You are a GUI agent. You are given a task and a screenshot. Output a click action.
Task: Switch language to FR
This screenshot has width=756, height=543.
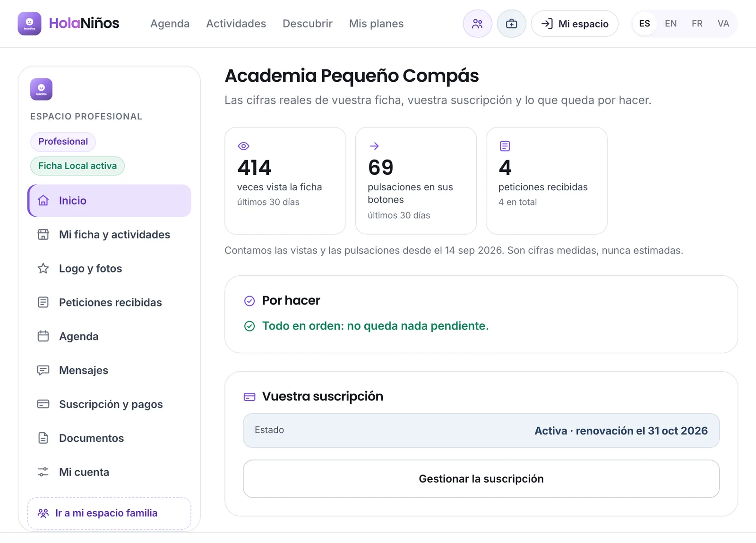tap(697, 24)
